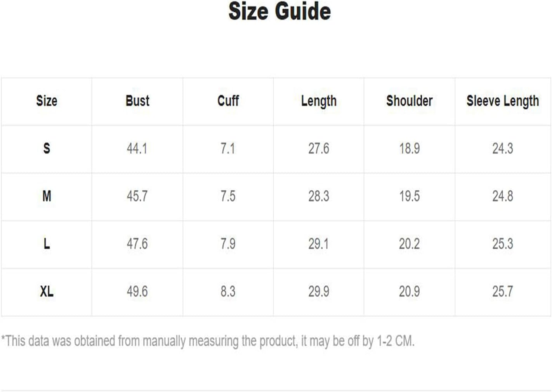Click the Size Guide heading
The height and width of the screenshot is (392, 552).
pos(279,11)
